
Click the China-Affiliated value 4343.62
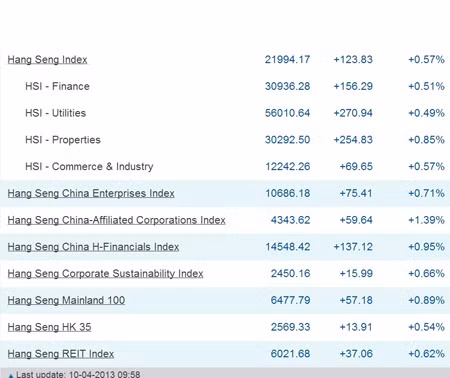pyautogui.click(x=290, y=220)
